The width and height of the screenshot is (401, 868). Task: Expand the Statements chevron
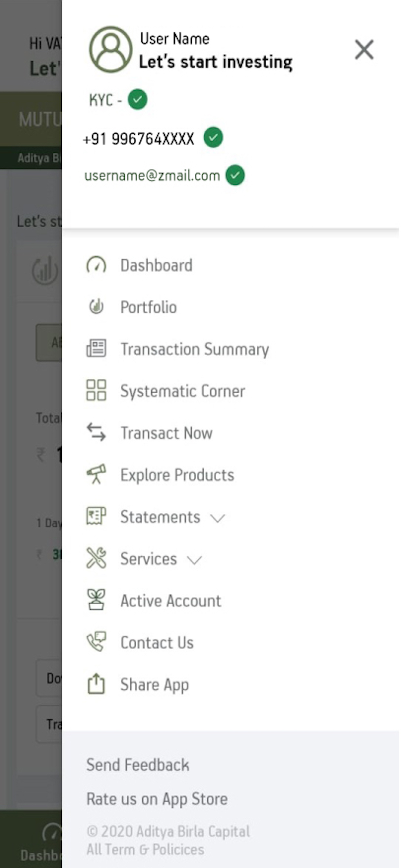[217, 518]
